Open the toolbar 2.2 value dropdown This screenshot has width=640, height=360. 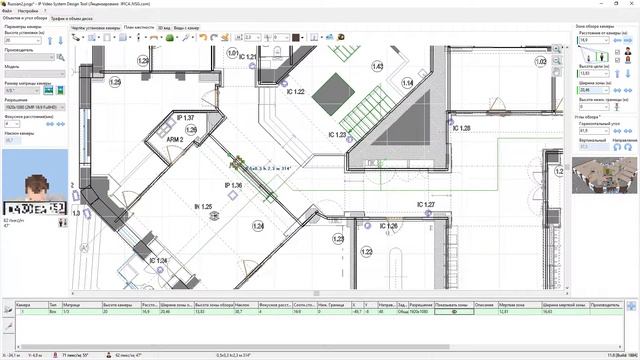point(258,38)
